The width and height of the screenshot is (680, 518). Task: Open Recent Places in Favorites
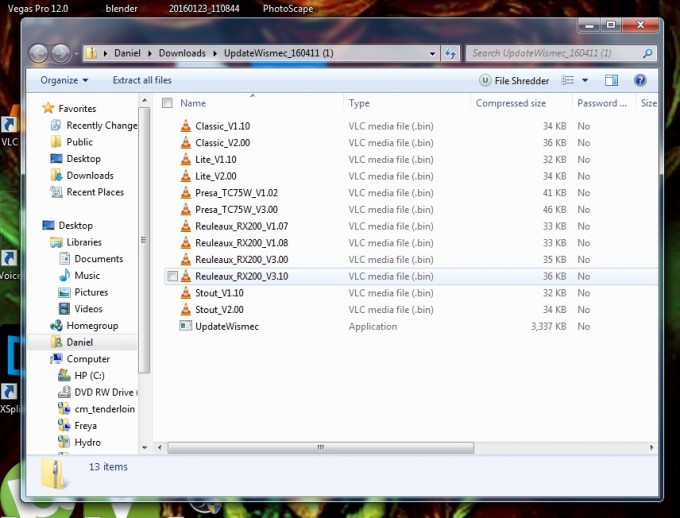(95, 192)
